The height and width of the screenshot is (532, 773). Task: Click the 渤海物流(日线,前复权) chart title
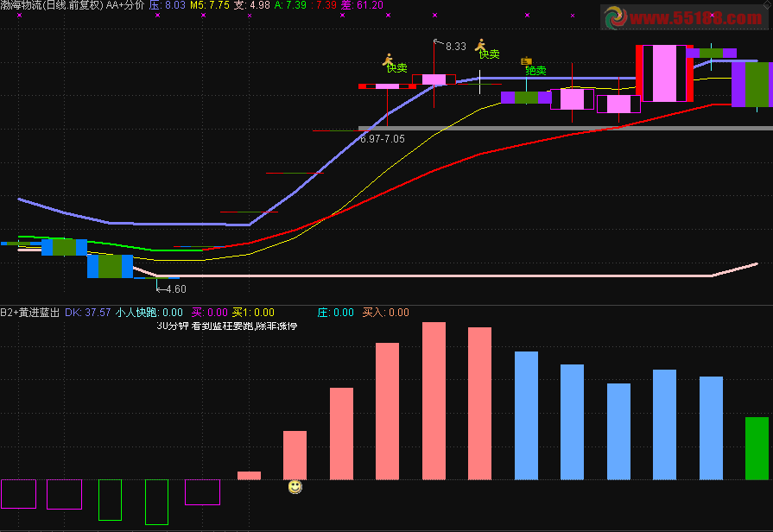[52, 5]
